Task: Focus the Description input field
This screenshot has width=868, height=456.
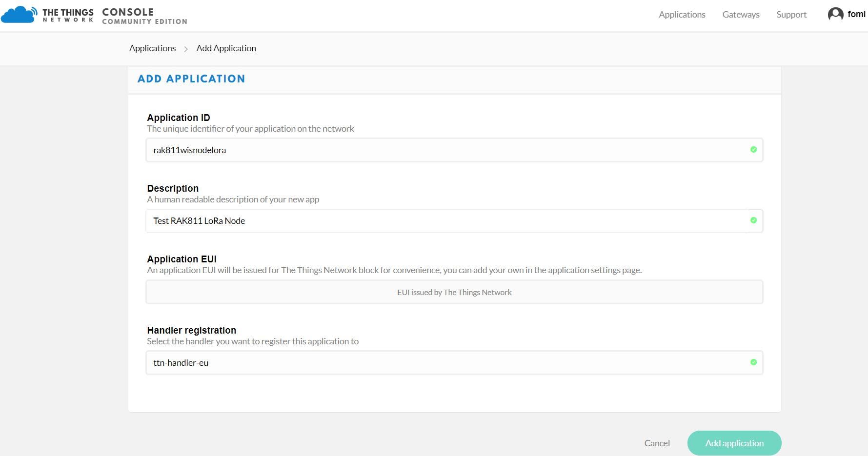Action: tap(454, 221)
